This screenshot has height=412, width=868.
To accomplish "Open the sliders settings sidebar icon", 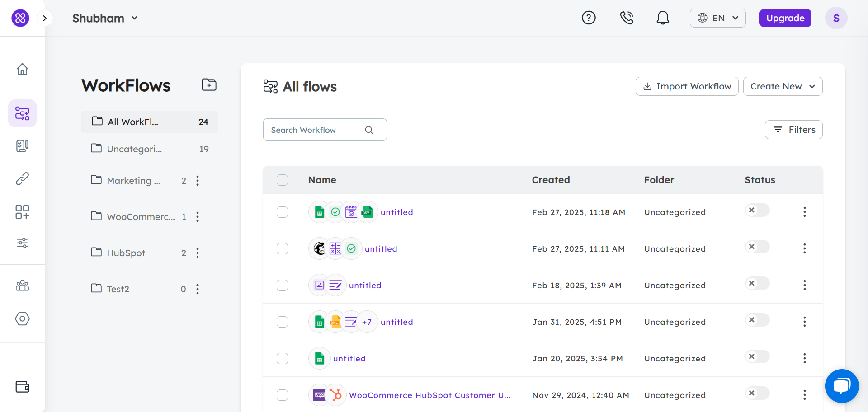I will pyautogui.click(x=22, y=243).
